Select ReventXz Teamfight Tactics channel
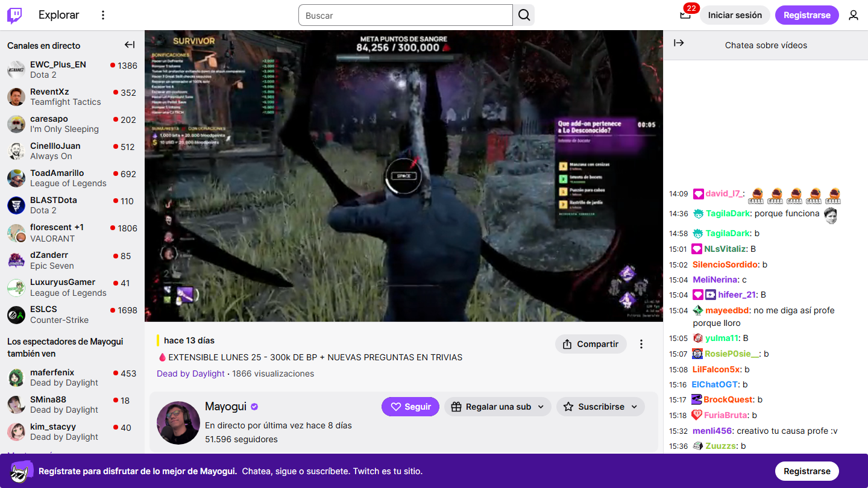This screenshot has height=488, width=868. [x=72, y=97]
